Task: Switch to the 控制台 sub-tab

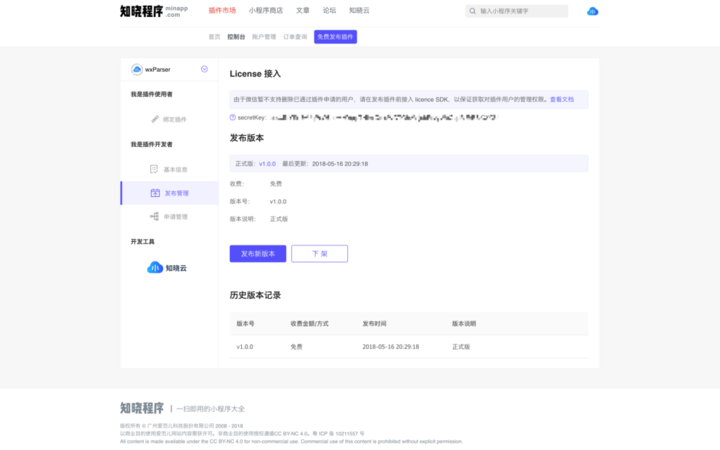Action: pos(236,37)
